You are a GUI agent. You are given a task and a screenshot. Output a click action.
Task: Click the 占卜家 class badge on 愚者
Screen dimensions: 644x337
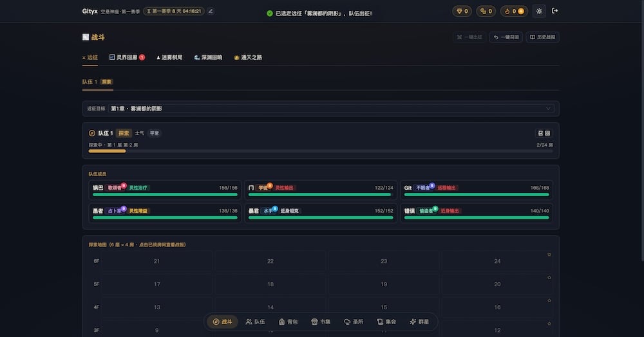coord(115,211)
